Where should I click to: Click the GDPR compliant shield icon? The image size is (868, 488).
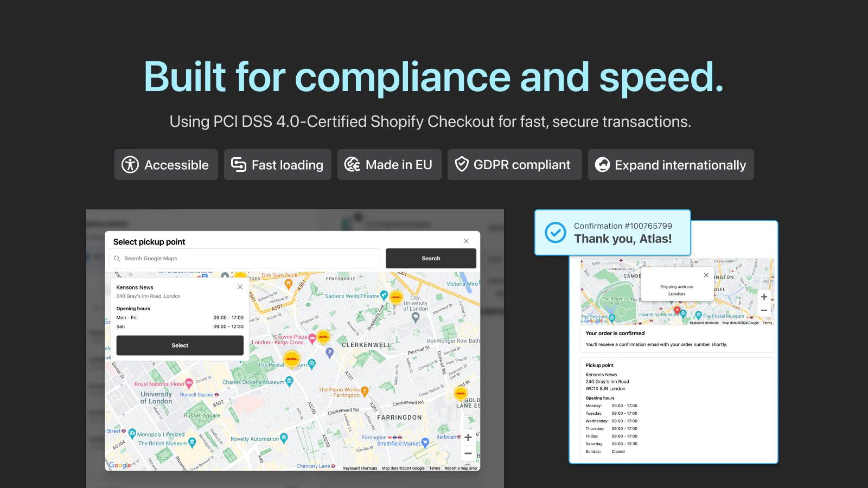(x=462, y=164)
